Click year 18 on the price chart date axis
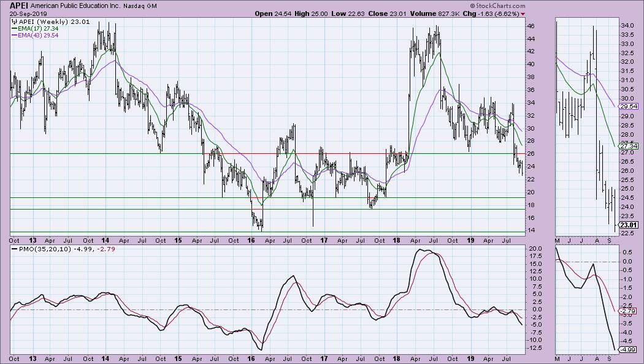The width and height of the screenshot is (644, 364). click(396, 240)
